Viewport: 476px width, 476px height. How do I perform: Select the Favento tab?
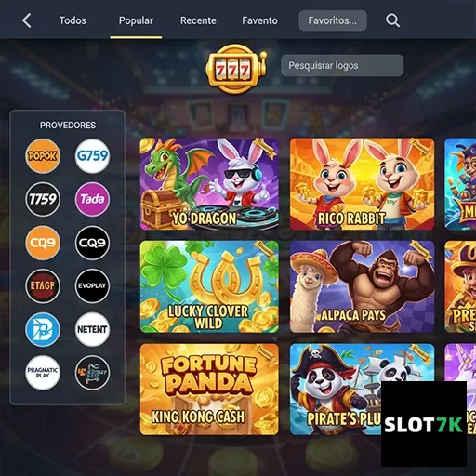tap(259, 20)
